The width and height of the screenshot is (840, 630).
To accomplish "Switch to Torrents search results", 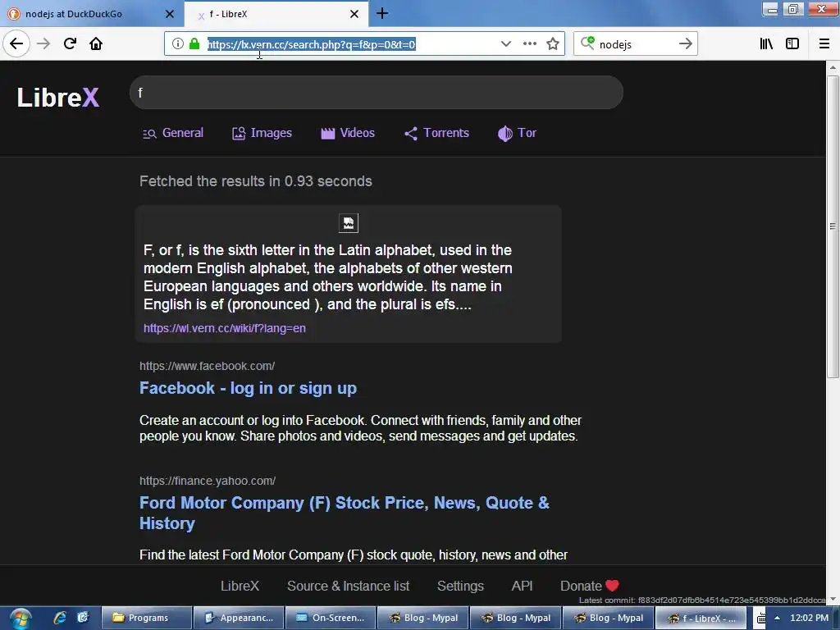I will [x=436, y=133].
